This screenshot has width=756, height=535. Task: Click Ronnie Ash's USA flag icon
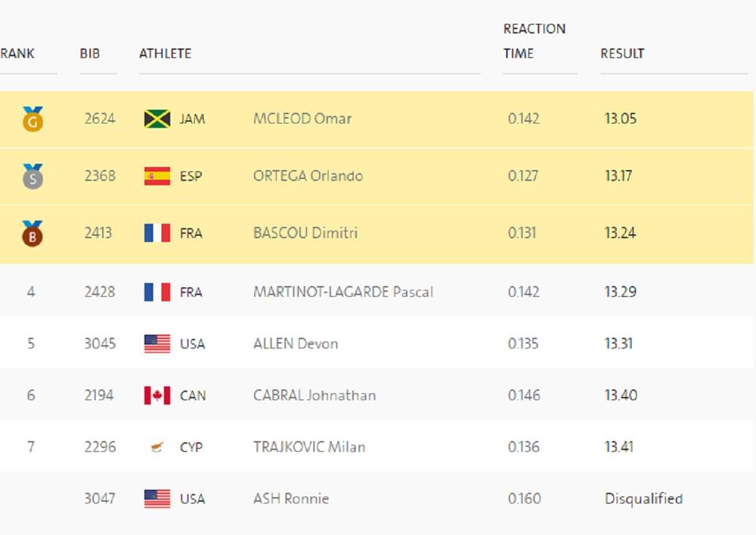pos(157,499)
